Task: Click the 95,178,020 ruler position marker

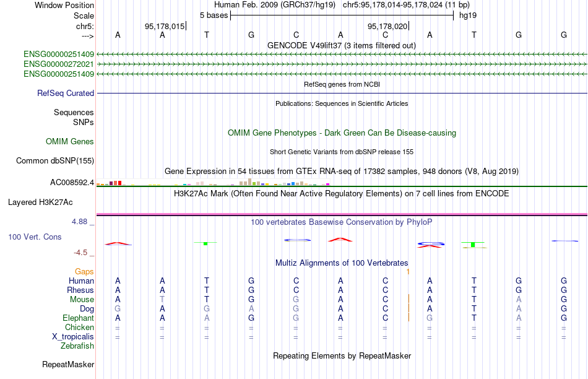Action: pos(387,26)
